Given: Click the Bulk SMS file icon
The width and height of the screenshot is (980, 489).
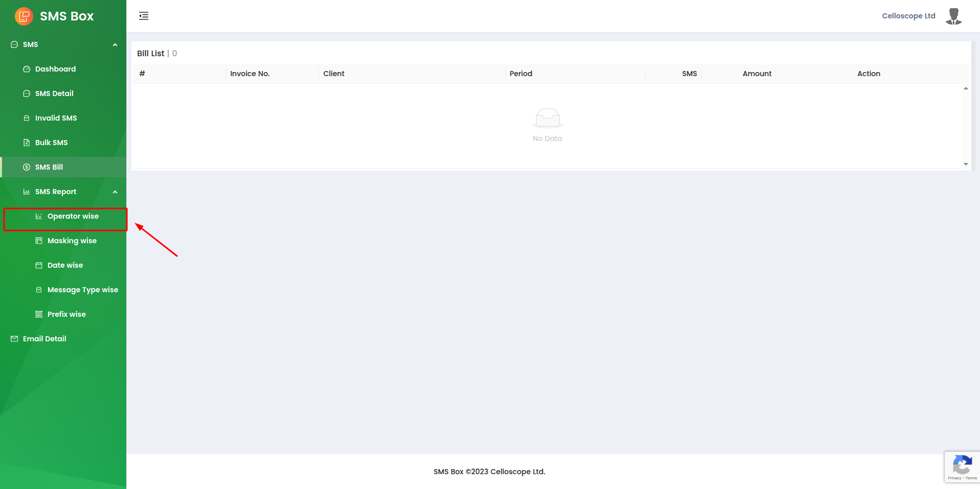Looking at the screenshot, I should (27, 143).
